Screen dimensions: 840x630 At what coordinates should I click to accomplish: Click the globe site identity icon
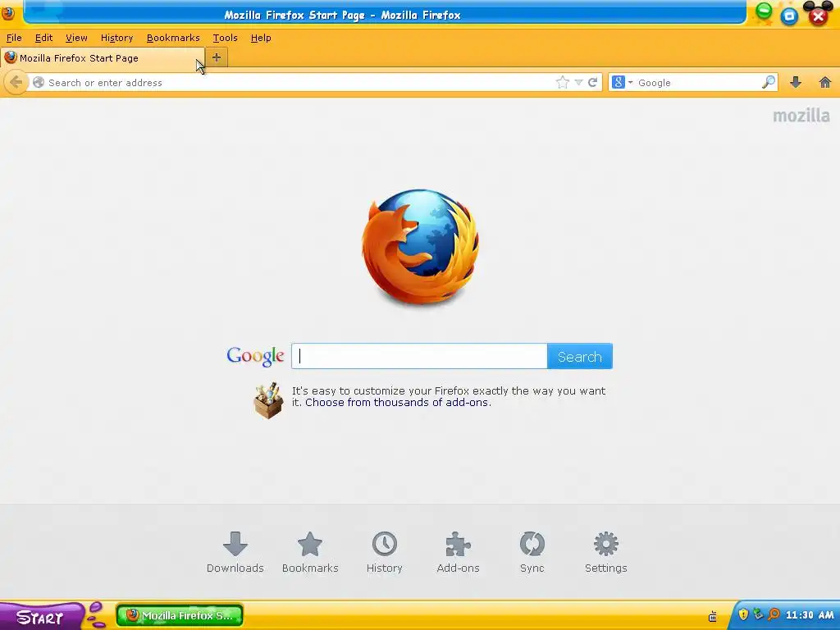38,83
